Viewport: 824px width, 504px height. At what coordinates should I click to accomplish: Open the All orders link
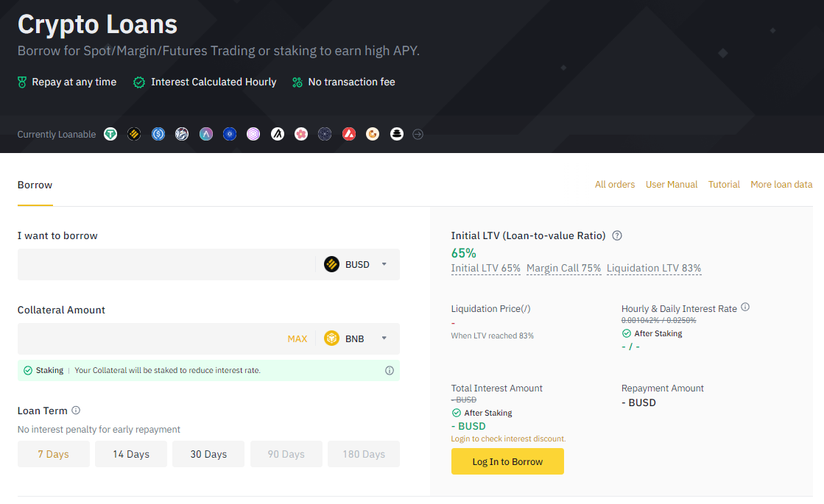(x=614, y=184)
